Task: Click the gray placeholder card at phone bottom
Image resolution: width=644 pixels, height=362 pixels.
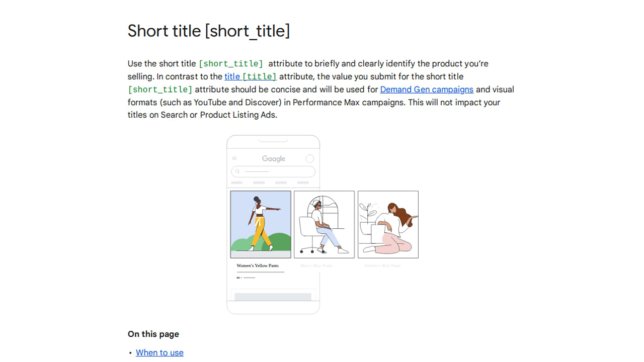Action: [x=273, y=297]
